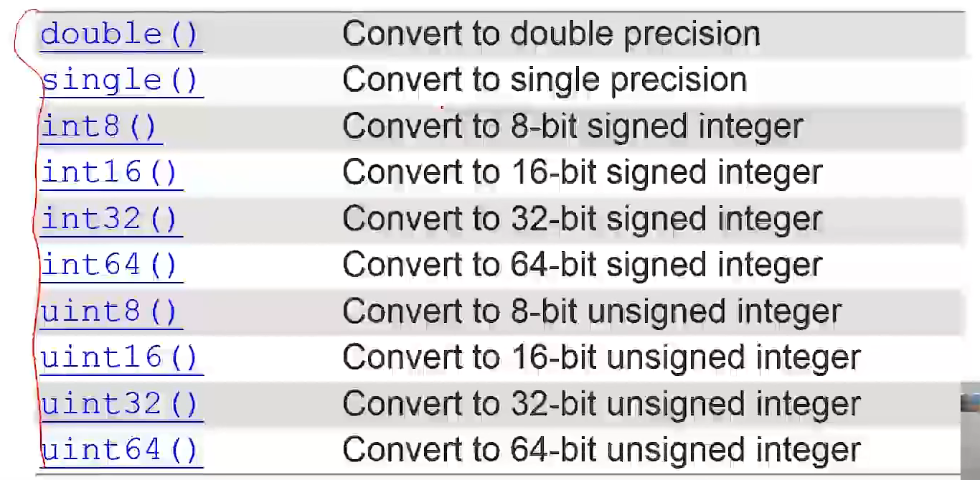Open the uint64() function link
This screenshot has height=480, width=980.
(120, 451)
